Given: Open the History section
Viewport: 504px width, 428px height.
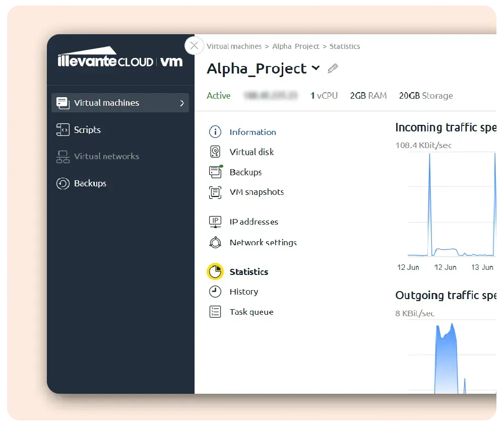Looking at the screenshot, I should [244, 292].
